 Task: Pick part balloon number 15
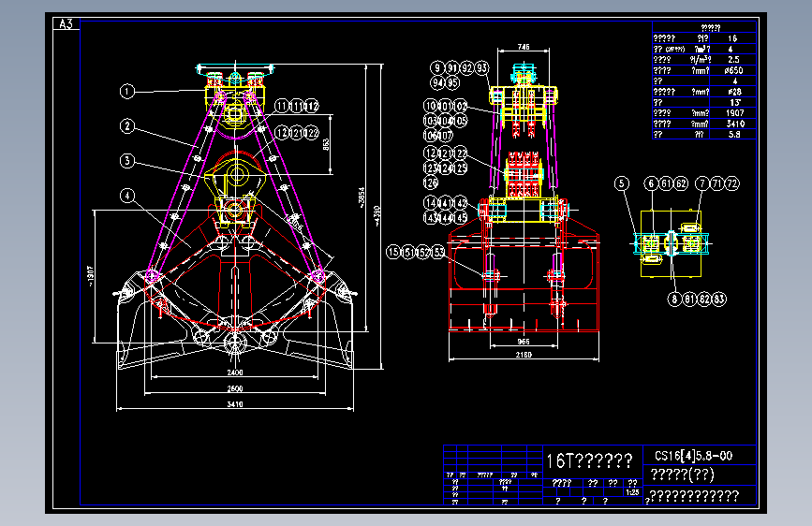pyautogui.click(x=393, y=252)
